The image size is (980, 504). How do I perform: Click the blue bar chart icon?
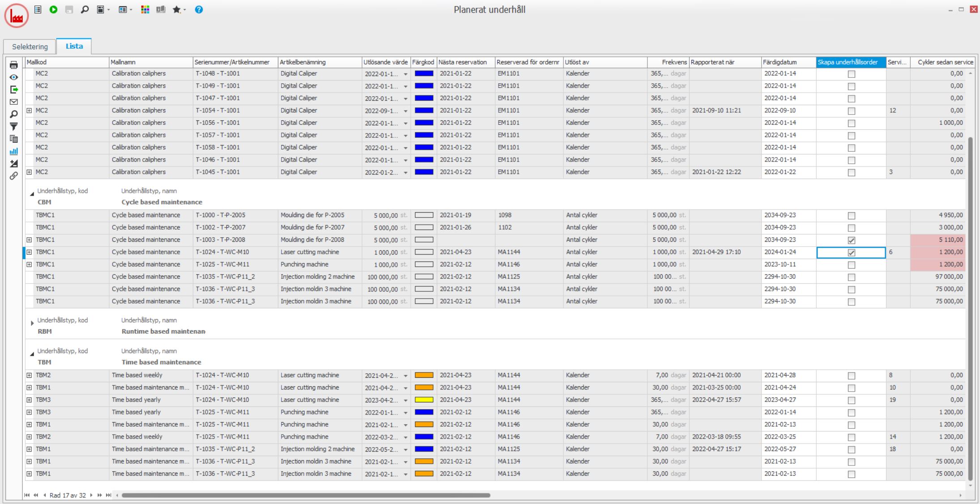(x=14, y=151)
